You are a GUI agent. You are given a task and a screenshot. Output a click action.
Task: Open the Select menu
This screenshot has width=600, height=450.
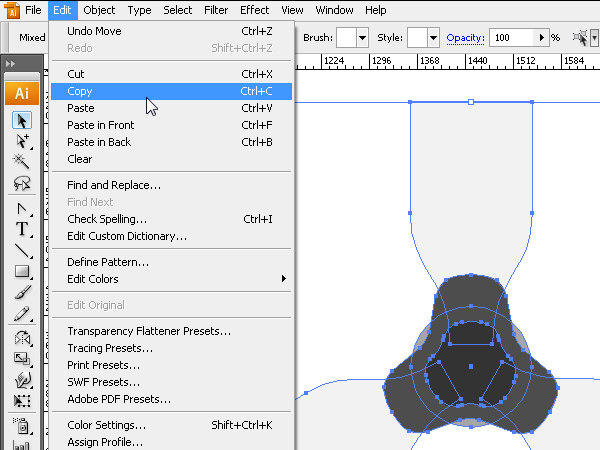pyautogui.click(x=178, y=10)
